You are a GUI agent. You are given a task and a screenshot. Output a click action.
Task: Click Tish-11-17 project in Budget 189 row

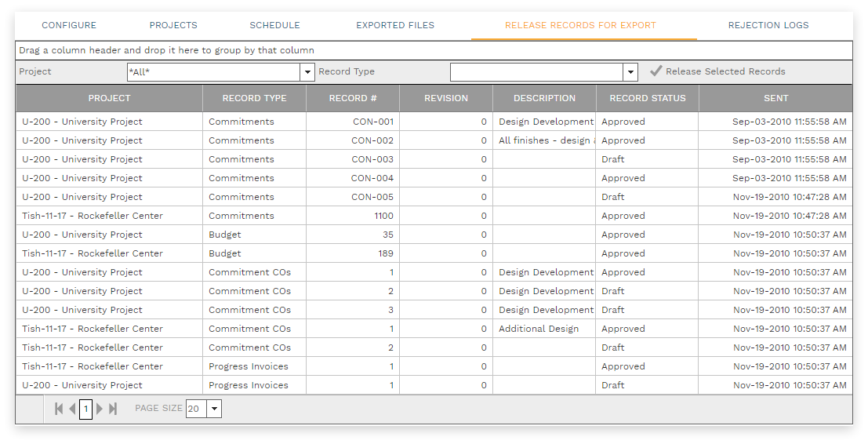coord(93,253)
